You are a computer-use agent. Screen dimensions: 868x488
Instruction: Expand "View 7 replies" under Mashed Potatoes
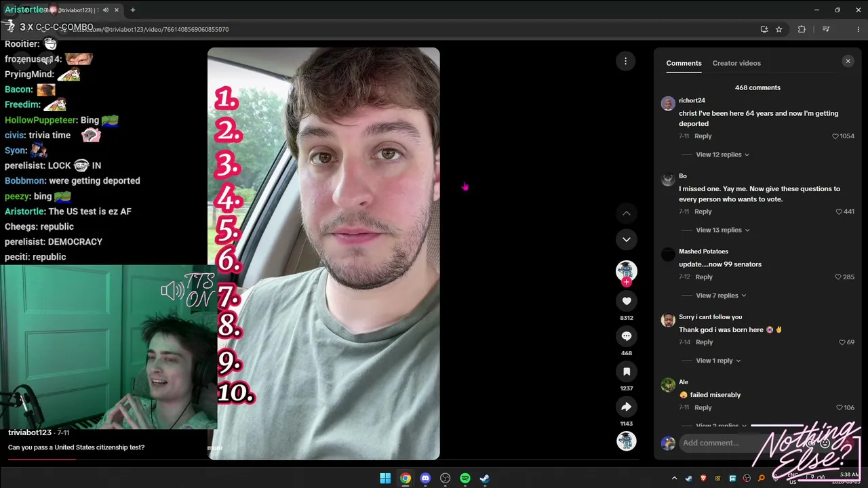721,296
